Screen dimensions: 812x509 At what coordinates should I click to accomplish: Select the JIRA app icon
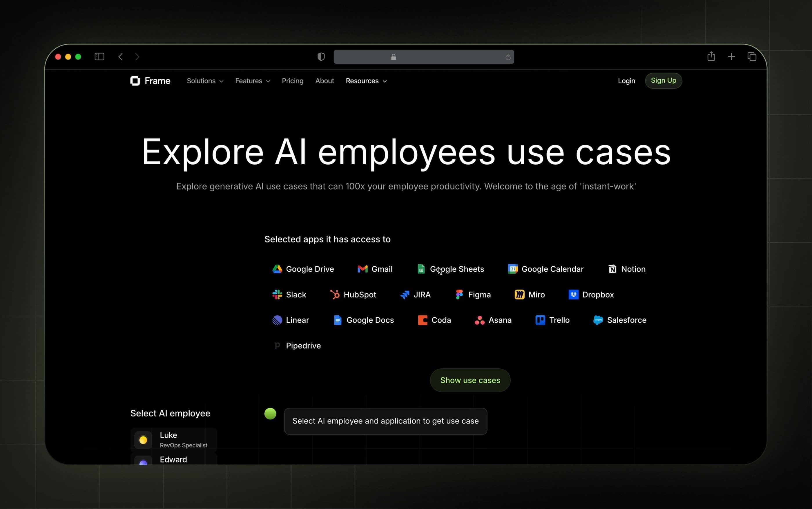[405, 295]
